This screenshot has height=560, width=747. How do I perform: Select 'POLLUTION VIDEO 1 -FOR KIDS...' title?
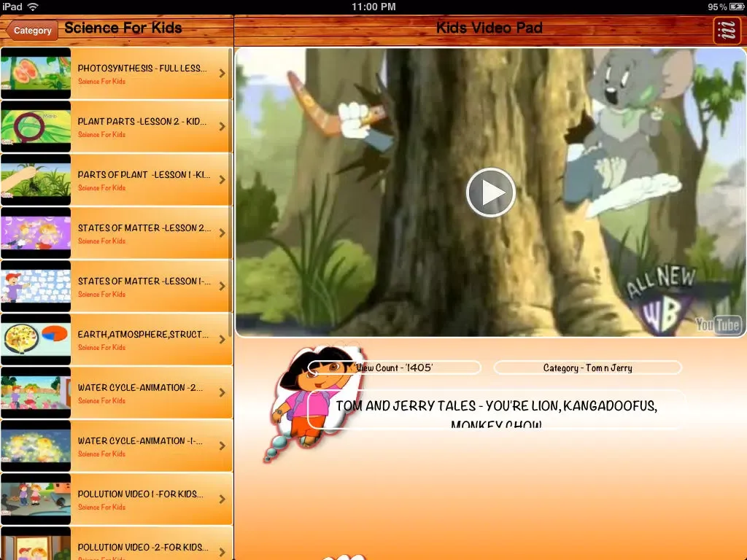141,494
